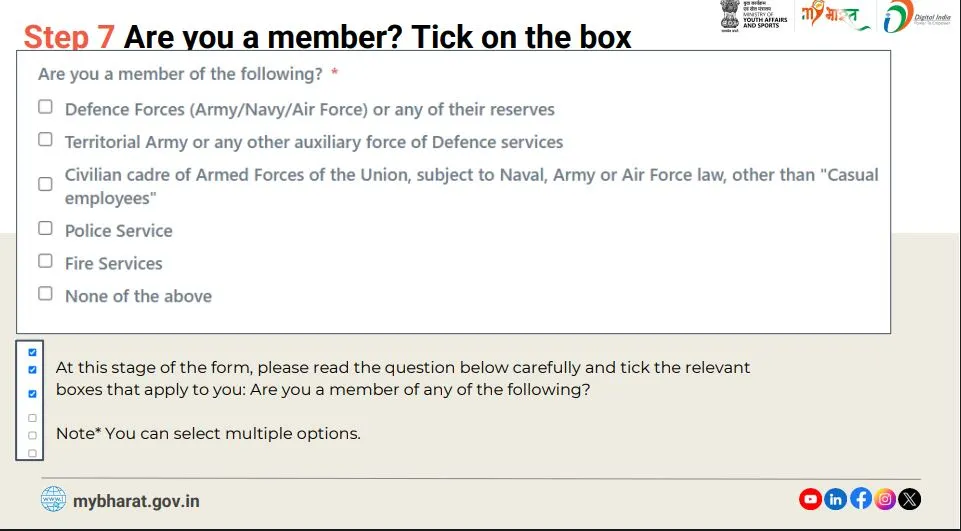The image size is (961, 531).
Task: Tick the last empty box in the small illustration
Action: tap(32, 453)
